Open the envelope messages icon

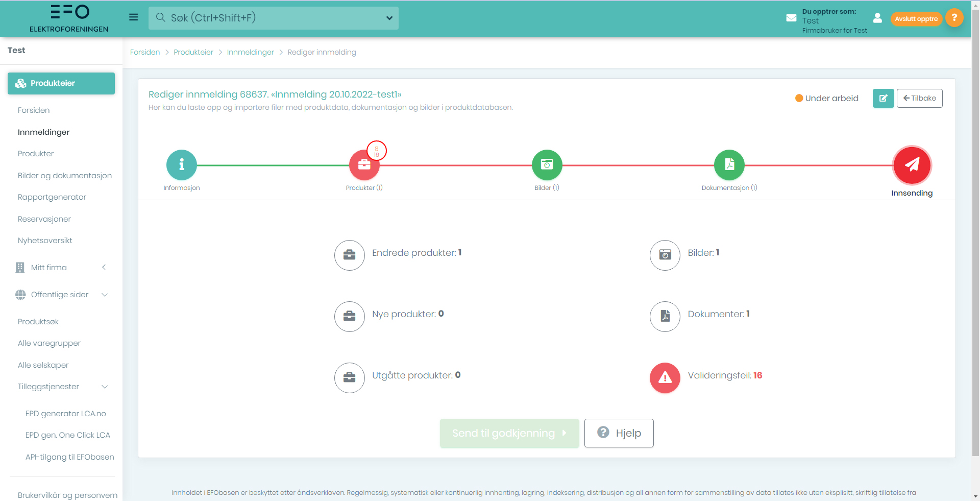(791, 18)
